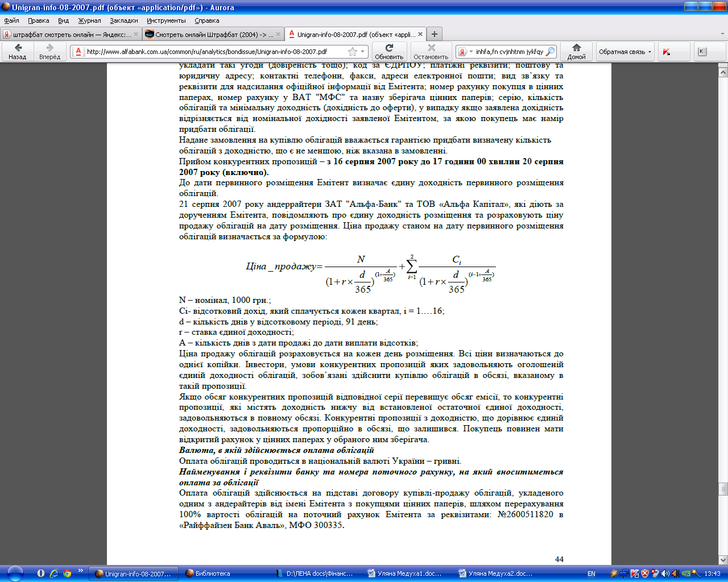Open the list-all-tabs dropdown arrow
Viewport: 728px width, 582px height.
723,35
